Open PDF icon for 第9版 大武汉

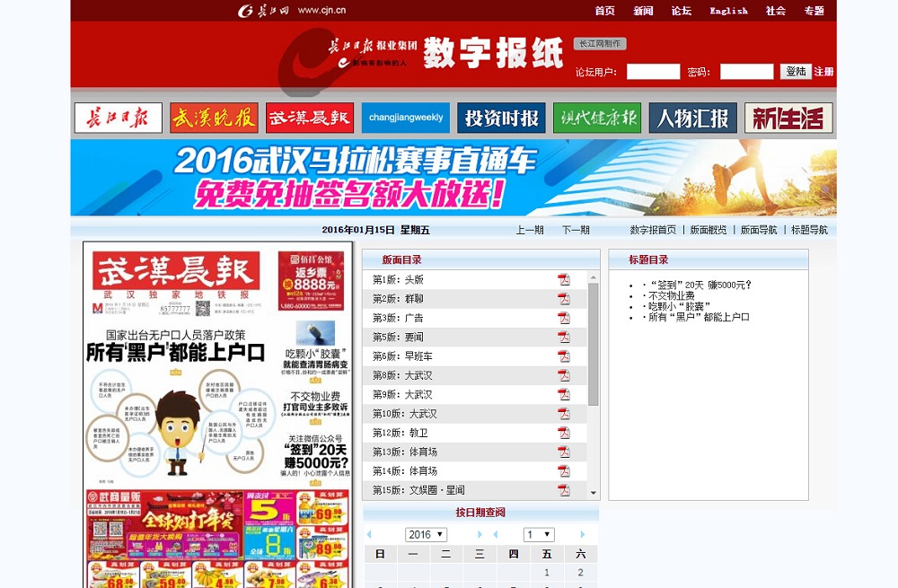[564, 394]
